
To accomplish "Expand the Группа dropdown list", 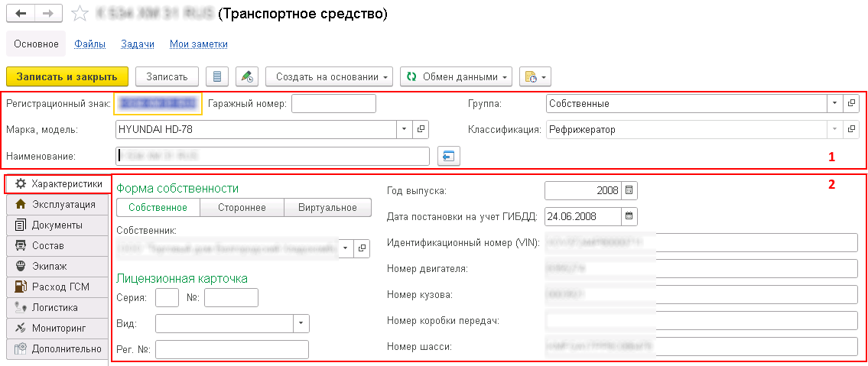I will tap(834, 103).
